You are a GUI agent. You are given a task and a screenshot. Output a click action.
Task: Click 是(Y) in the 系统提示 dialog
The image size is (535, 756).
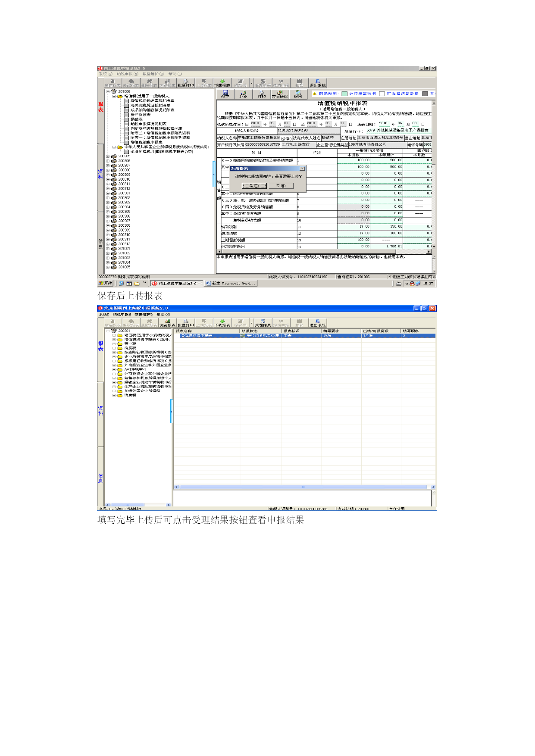click(x=254, y=186)
